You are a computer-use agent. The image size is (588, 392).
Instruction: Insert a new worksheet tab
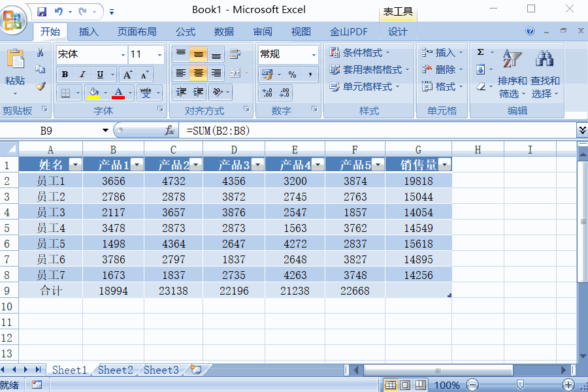tap(196, 370)
